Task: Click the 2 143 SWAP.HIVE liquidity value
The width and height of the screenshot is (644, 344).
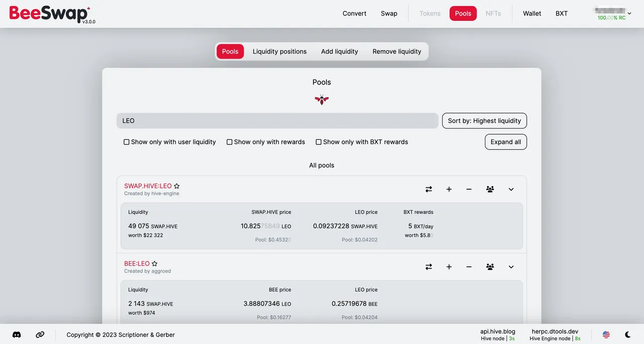Action: (150, 304)
